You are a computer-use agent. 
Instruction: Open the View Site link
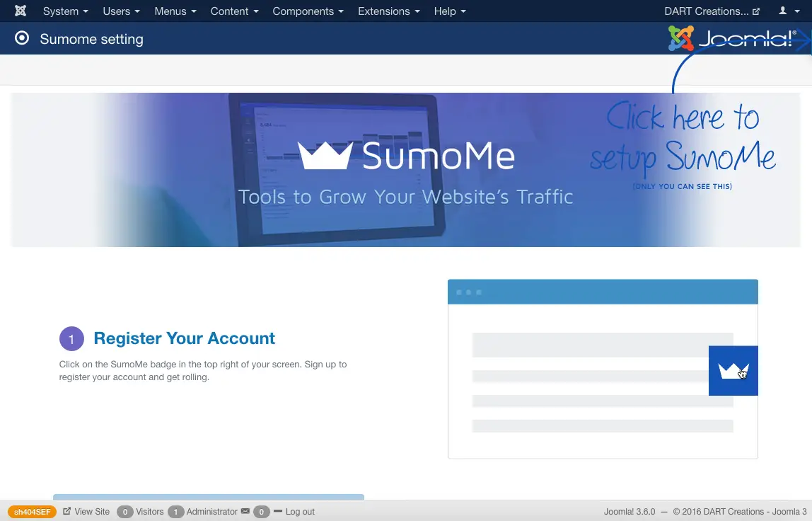click(86, 512)
